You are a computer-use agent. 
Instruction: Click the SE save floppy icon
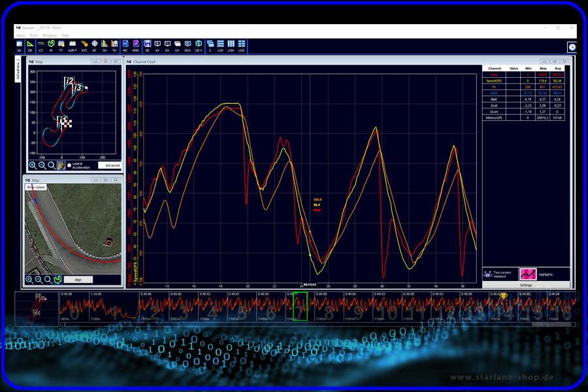pos(148,46)
